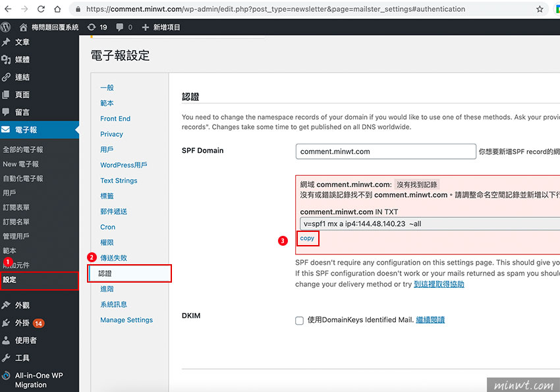Open updates icon showing 19
The image size is (560, 392).
pyautogui.click(x=97, y=27)
